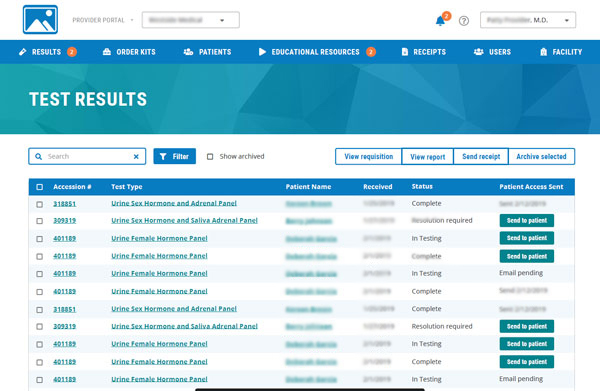Viewport: 600px width, 391px height.
Task: Click Send to patient for first 309319 row
Action: pos(527,220)
